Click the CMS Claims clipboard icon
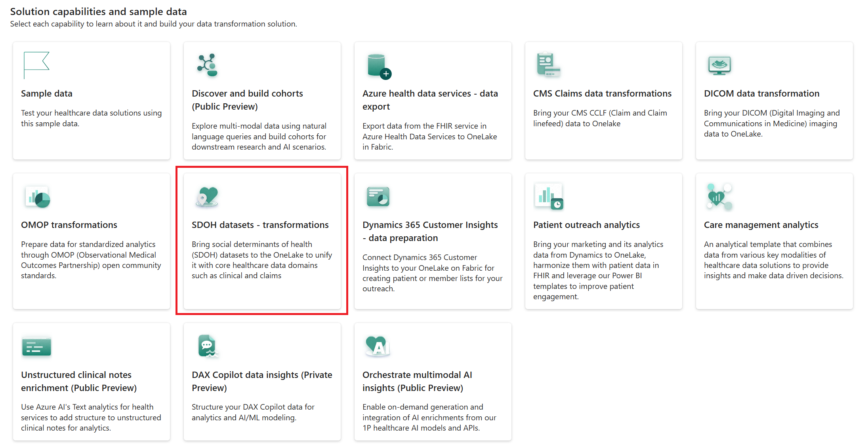Image resolution: width=868 pixels, height=448 pixels. point(548,65)
